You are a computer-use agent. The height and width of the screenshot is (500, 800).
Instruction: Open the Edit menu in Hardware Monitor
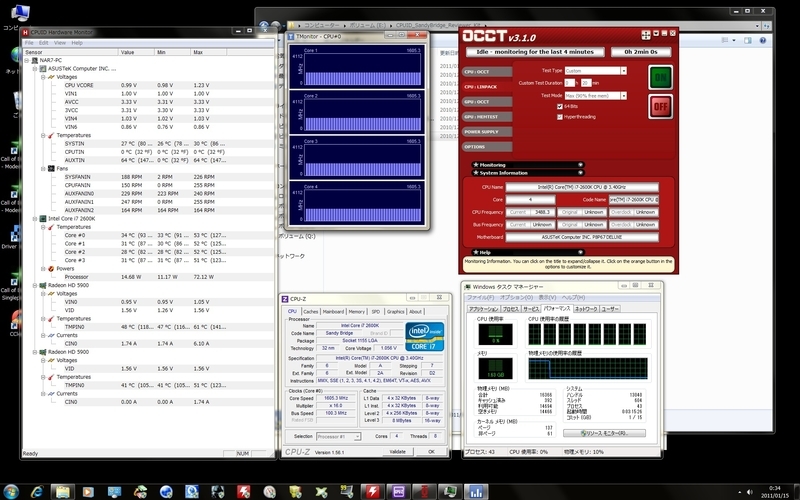(x=44, y=43)
